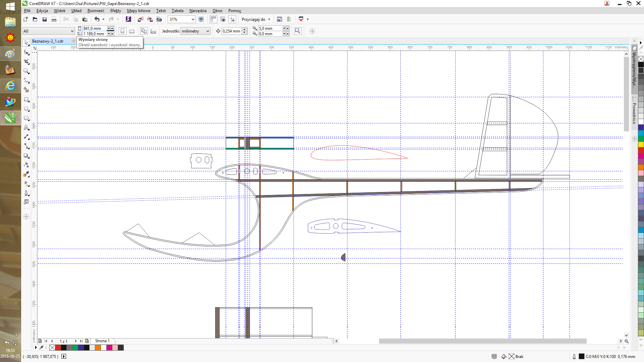Click the Przyciągaj do button

pyautogui.click(x=253, y=19)
